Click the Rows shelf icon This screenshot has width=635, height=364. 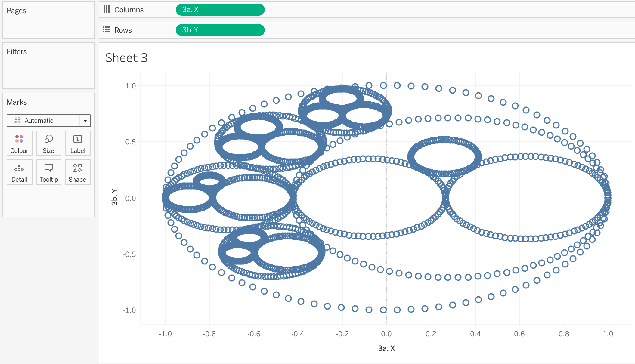107,30
